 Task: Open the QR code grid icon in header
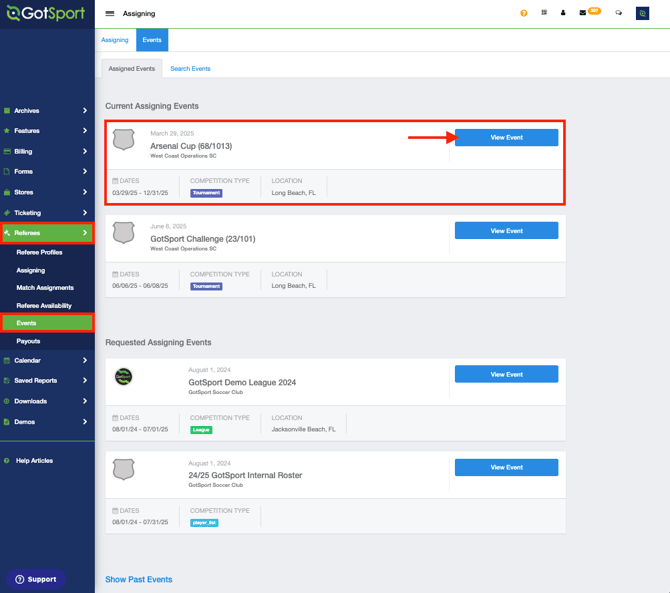click(x=544, y=13)
